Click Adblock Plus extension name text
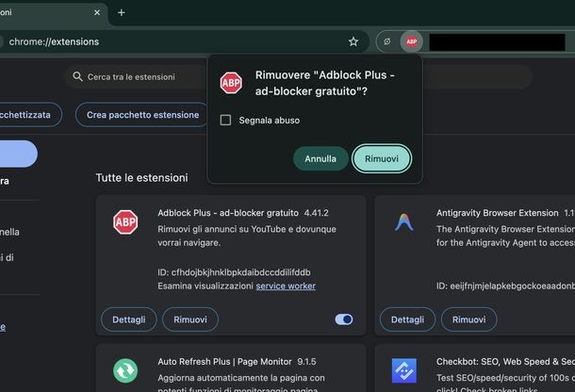The image size is (575, 392). pyautogui.click(x=228, y=213)
